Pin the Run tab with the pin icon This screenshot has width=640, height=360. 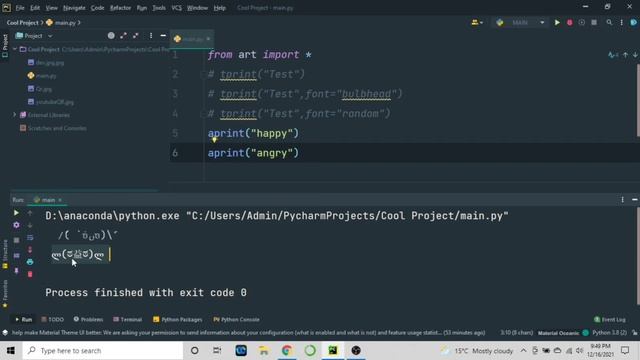click(x=16, y=271)
